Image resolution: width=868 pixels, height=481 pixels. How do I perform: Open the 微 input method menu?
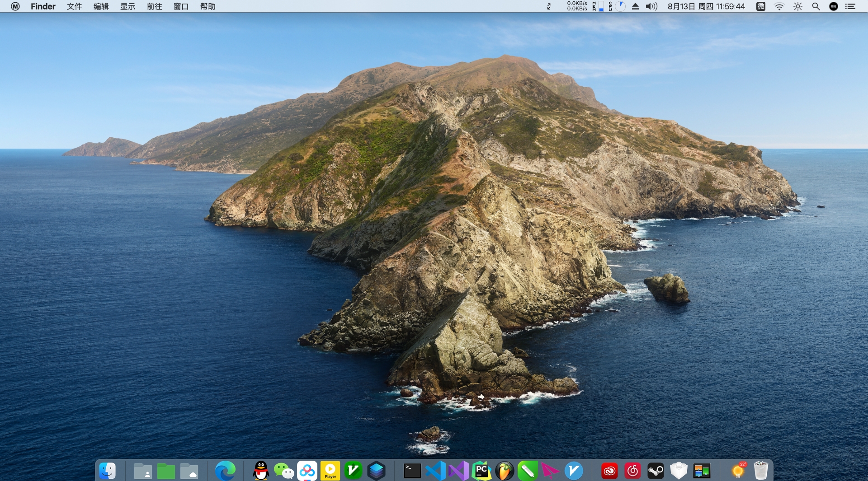[761, 6]
